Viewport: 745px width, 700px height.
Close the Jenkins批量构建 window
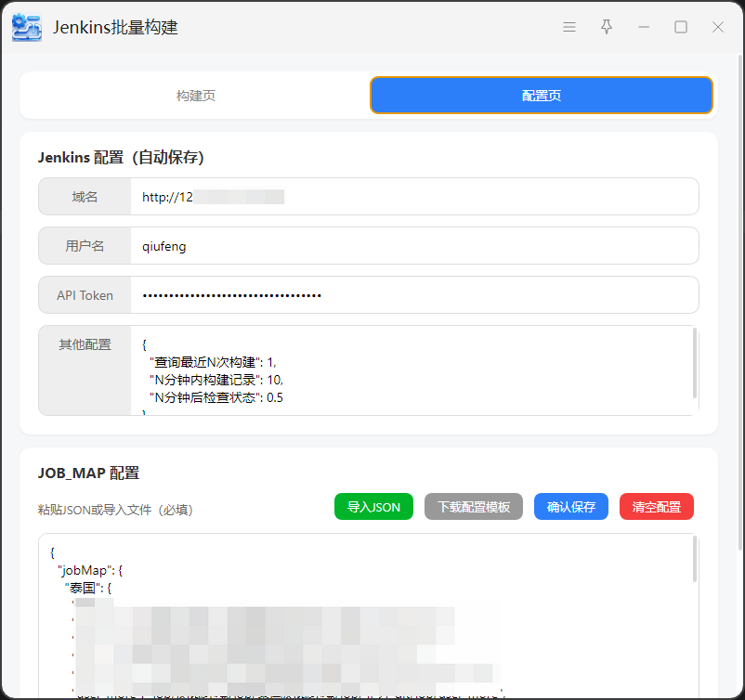point(718,27)
